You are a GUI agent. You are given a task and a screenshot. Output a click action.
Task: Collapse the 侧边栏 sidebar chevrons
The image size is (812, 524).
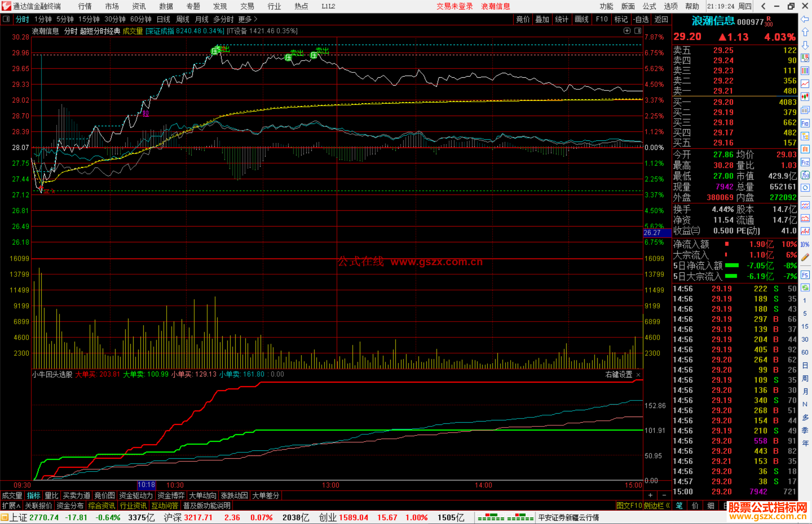point(668,506)
